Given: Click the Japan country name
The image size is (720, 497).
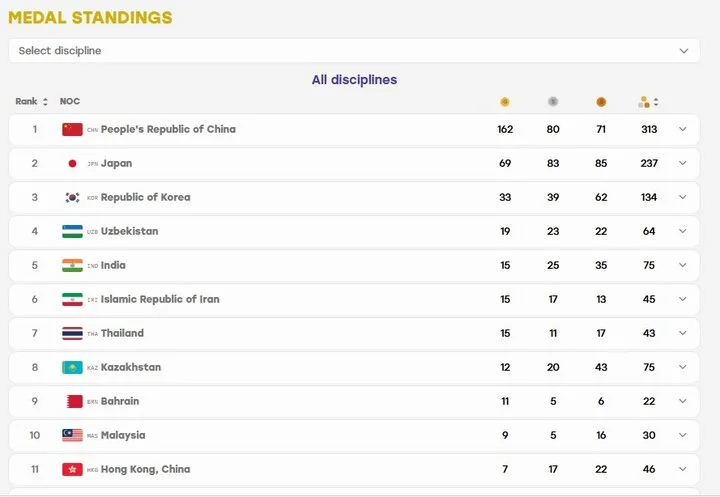Looking at the screenshot, I should pos(116,164).
